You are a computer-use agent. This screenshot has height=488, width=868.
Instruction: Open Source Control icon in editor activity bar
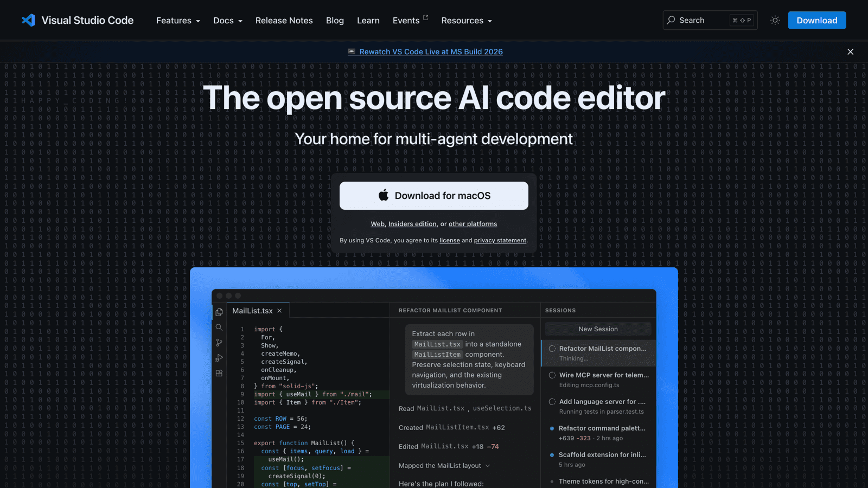(x=219, y=343)
